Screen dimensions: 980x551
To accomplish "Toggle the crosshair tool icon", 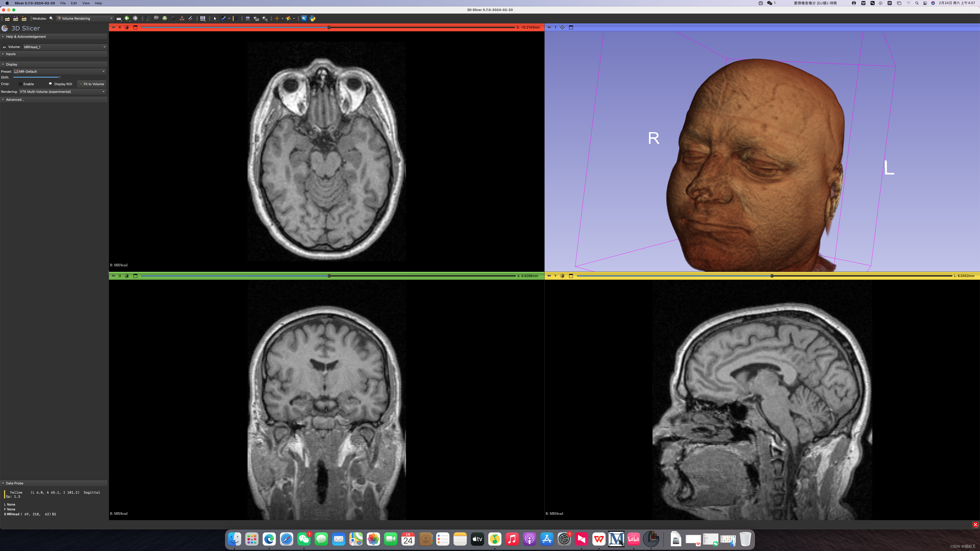I will coord(277,18).
